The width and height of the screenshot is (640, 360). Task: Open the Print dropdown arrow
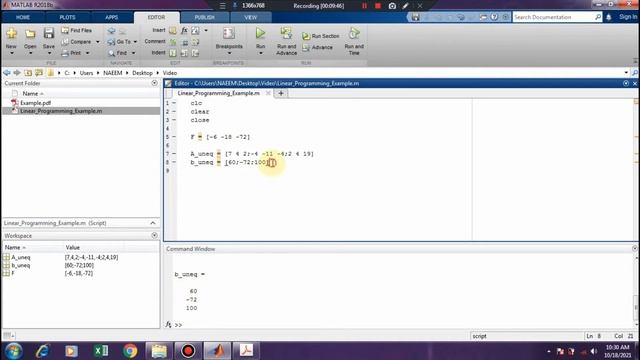pos(87,53)
